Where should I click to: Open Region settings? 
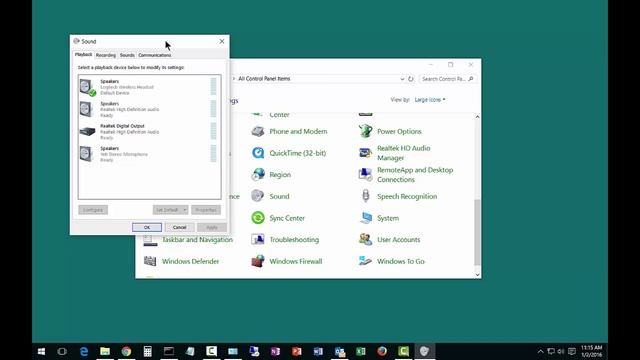(x=271, y=175)
